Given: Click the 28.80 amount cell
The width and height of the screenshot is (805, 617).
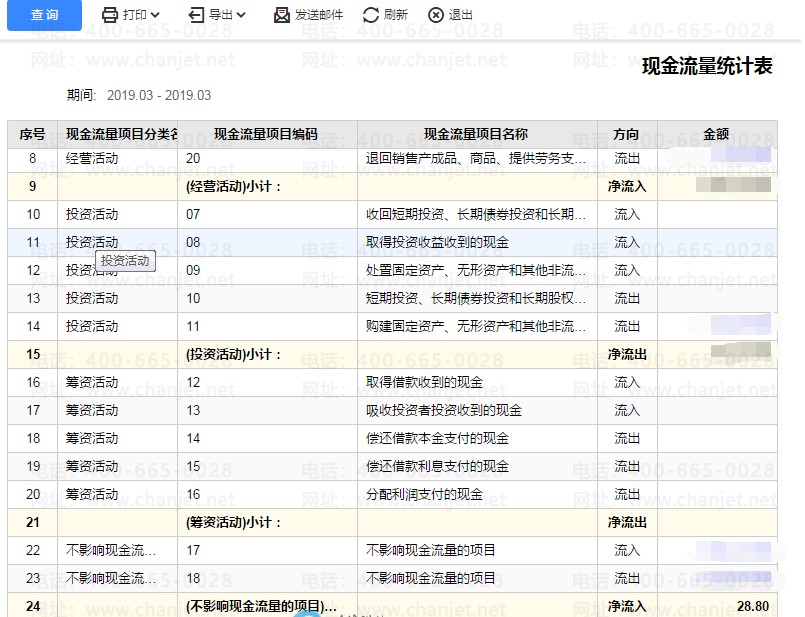Looking at the screenshot, I should [x=752, y=607].
